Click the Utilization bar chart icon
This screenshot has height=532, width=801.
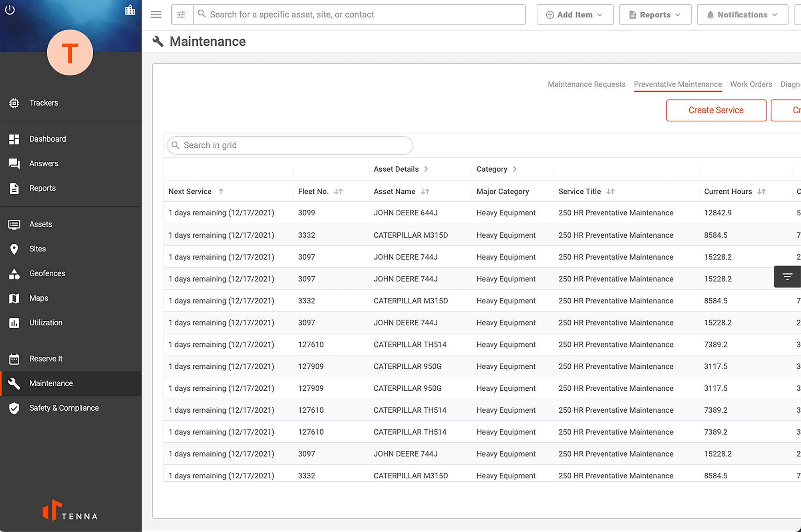point(14,323)
